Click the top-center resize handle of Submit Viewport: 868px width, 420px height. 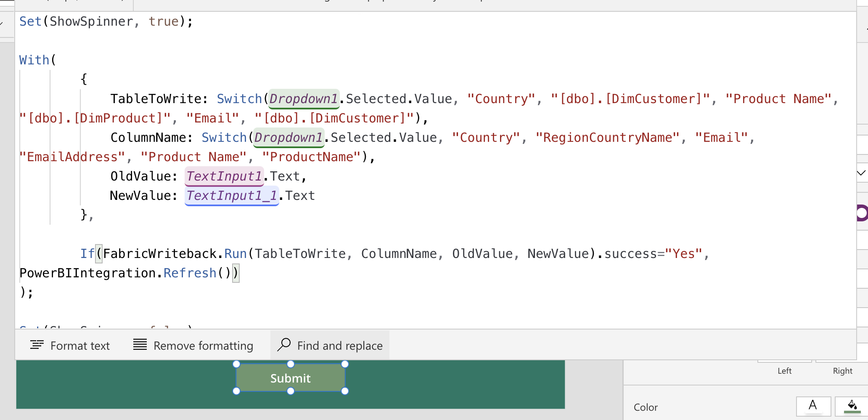[x=291, y=364]
